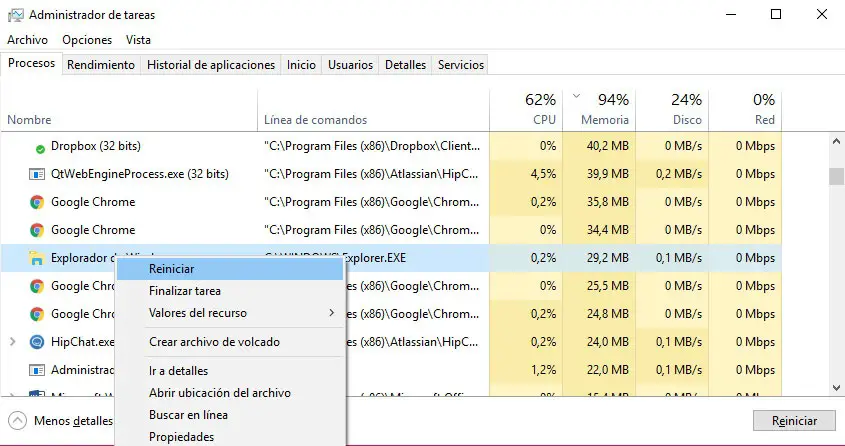Image resolution: width=845 pixels, height=446 pixels.
Task: Click the Task Manager title bar icon
Action: coord(16,15)
